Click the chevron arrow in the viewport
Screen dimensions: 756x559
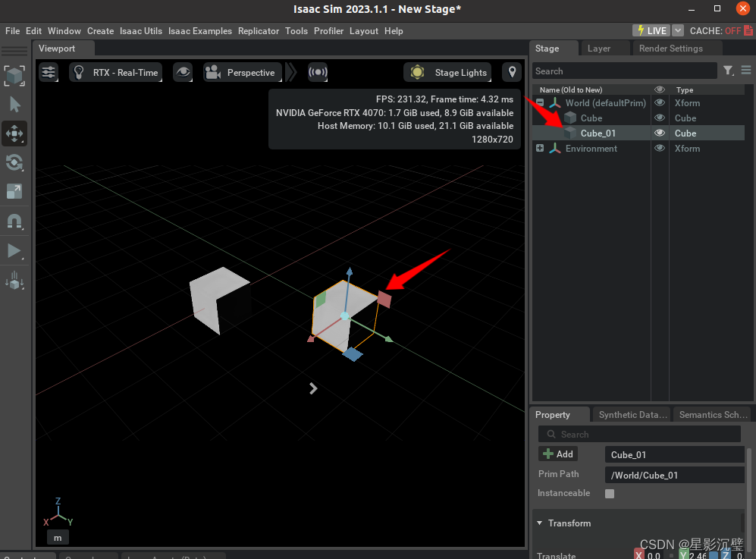click(x=313, y=388)
